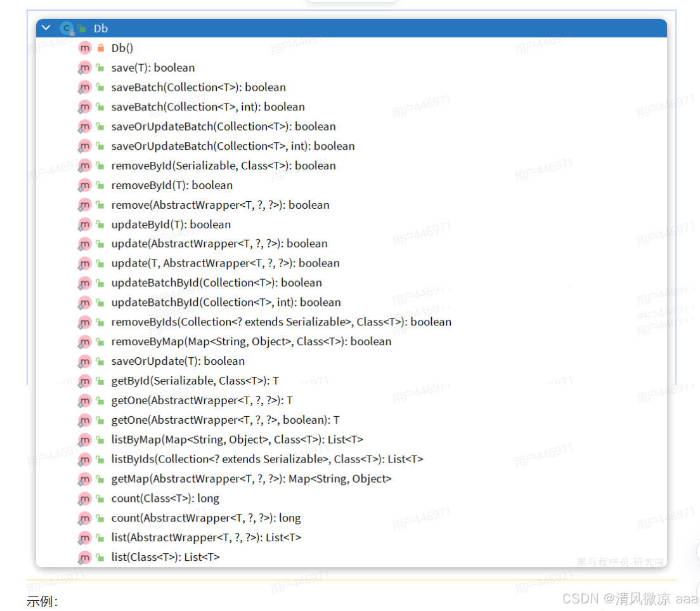Select list(AbstractWrapper<T, ?, ?>): List<T> text
The height and width of the screenshot is (611, 700).
pyautogui.click(x=206, y=537)
